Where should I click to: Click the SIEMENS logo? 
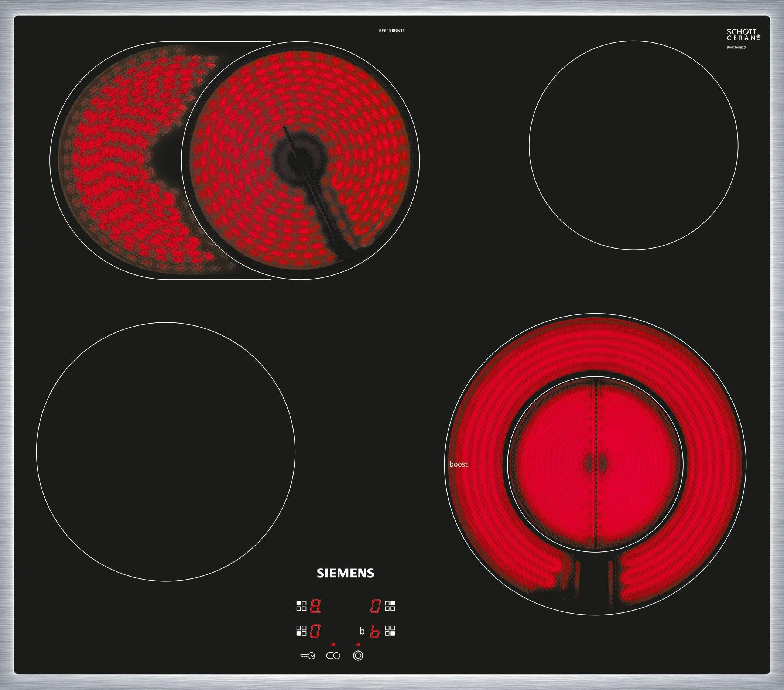(x=345, y=573)
